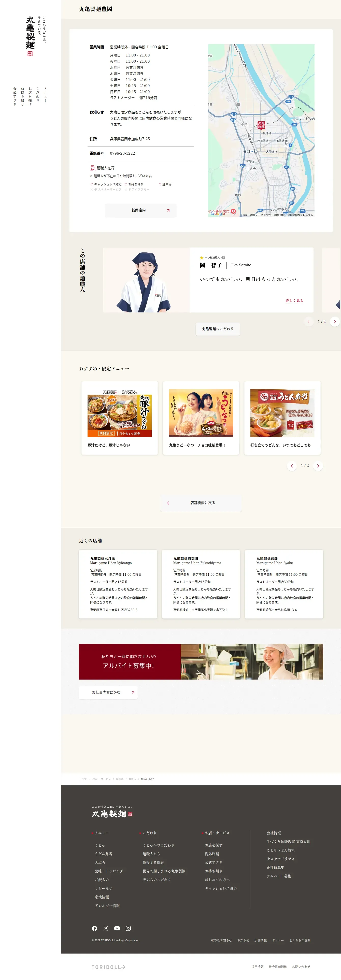
Task: Click the アルバイト募集中 recruitment banner
Action: tap(201, 661)
